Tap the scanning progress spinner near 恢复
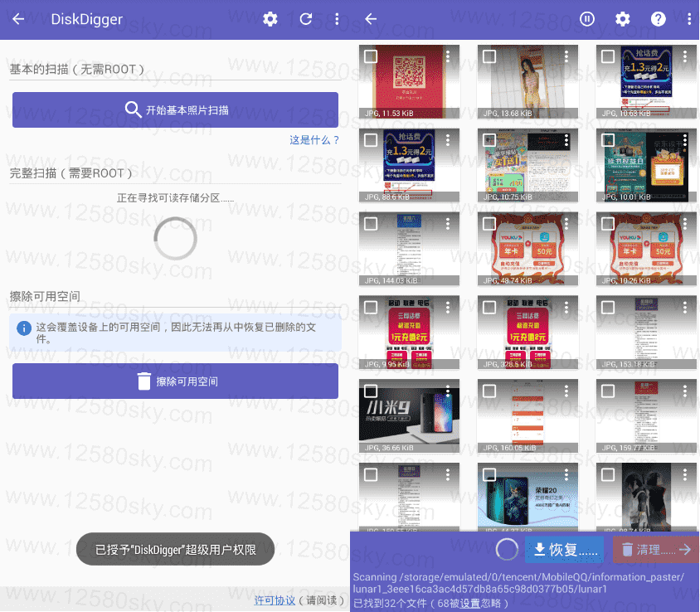Viewport: 700px width, 612px height. [507, 550]
